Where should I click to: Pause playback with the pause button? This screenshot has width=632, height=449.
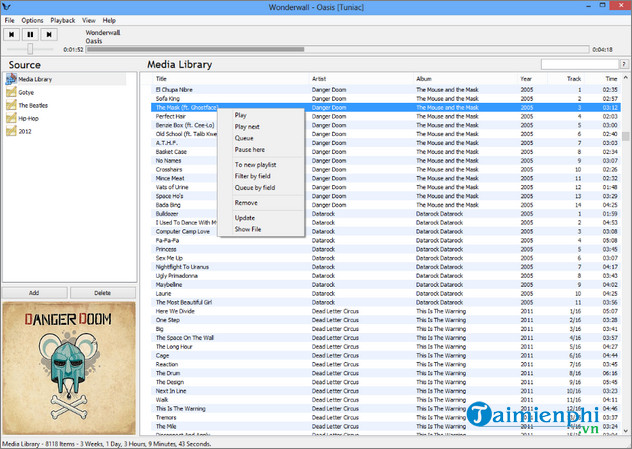click(31, 33)
